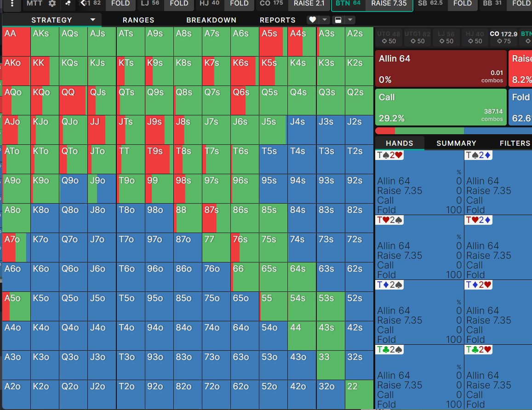The image size is (532, 410).
Task: Open the Breakdown tab
Action: point(211,20)
